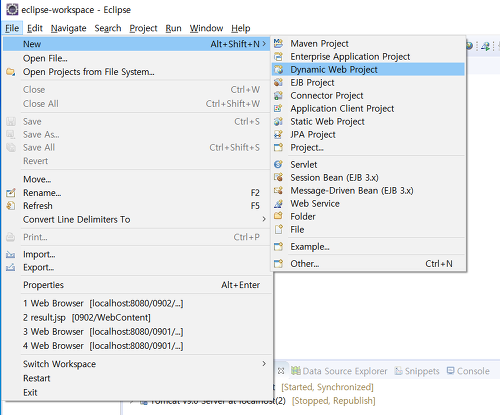The width and height of the screenshot is (500, 415).
Task: Open the Window menu
Action: (206, 28)
